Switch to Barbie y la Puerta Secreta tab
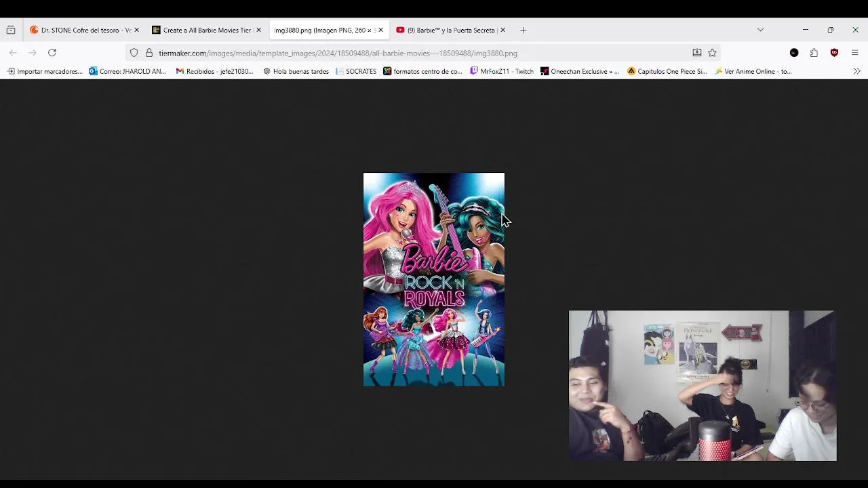 (x=450, y=30)
